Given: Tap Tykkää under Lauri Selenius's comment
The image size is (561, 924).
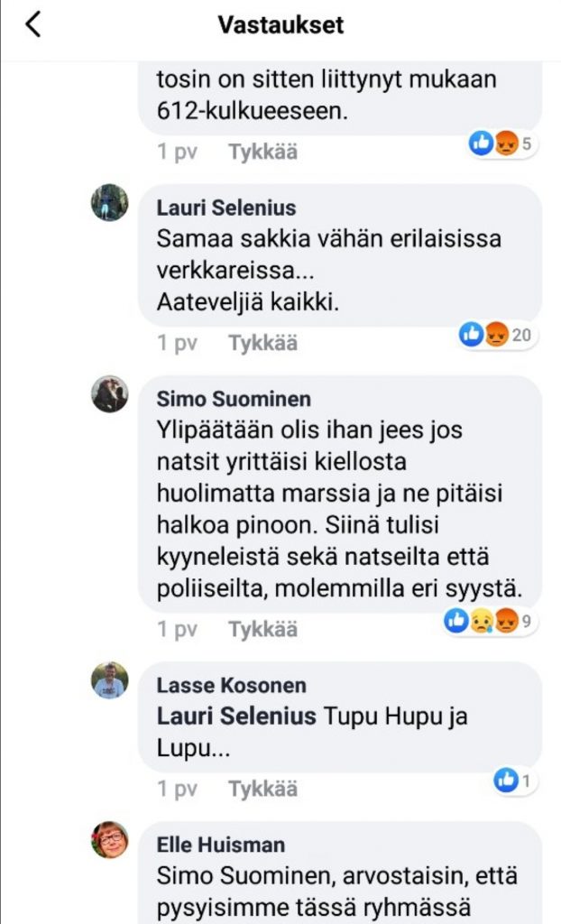Looking at the screenshot, I should tap(262, 343).
